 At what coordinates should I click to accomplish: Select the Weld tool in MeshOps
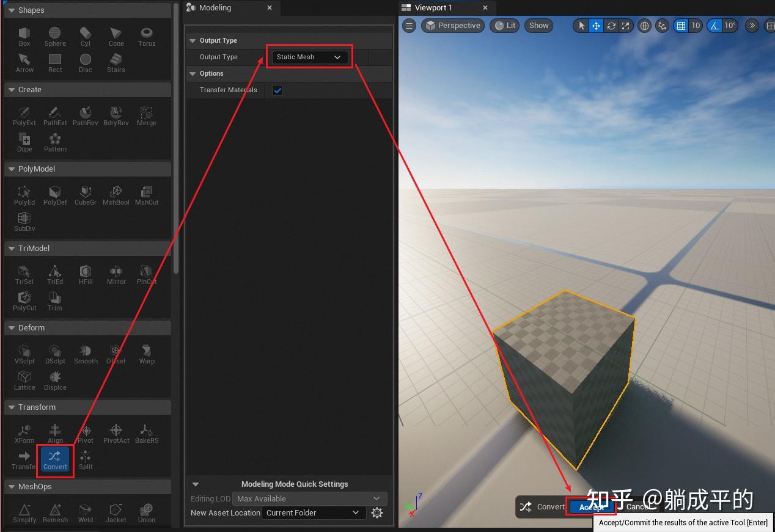(86, 512)
